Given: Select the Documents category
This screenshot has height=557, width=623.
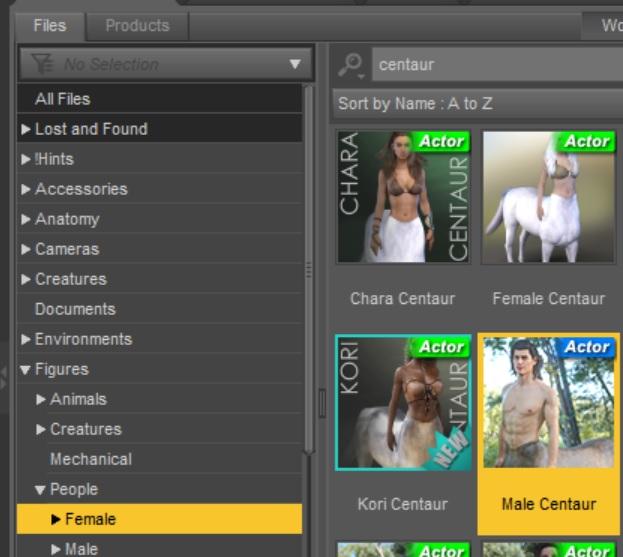Looking at the screenshot, I should point(159,309).
